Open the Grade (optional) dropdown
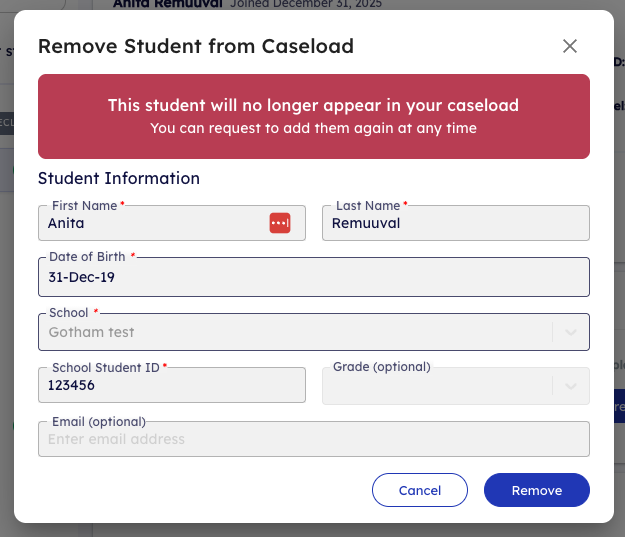 click(440, 386)
